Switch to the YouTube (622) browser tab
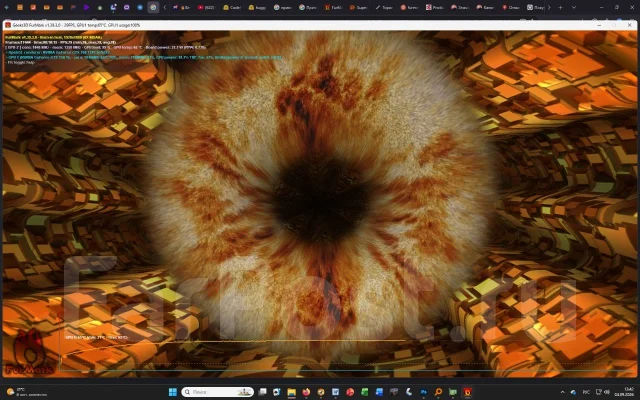The height and width of the screenshot is (400, 640). 207,7
